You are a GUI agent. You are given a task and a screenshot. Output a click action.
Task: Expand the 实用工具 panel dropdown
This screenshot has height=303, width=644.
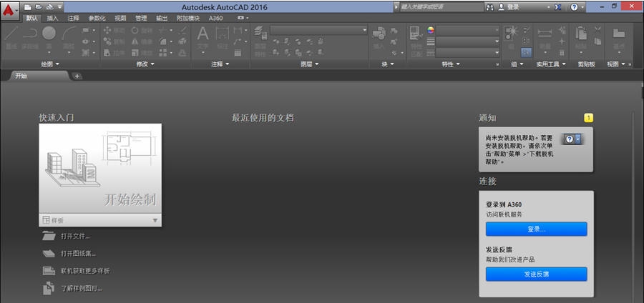551,64
